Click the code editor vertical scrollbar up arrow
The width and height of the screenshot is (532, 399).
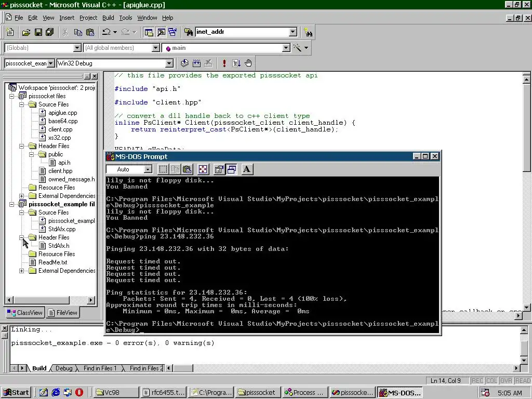point(527,79)
